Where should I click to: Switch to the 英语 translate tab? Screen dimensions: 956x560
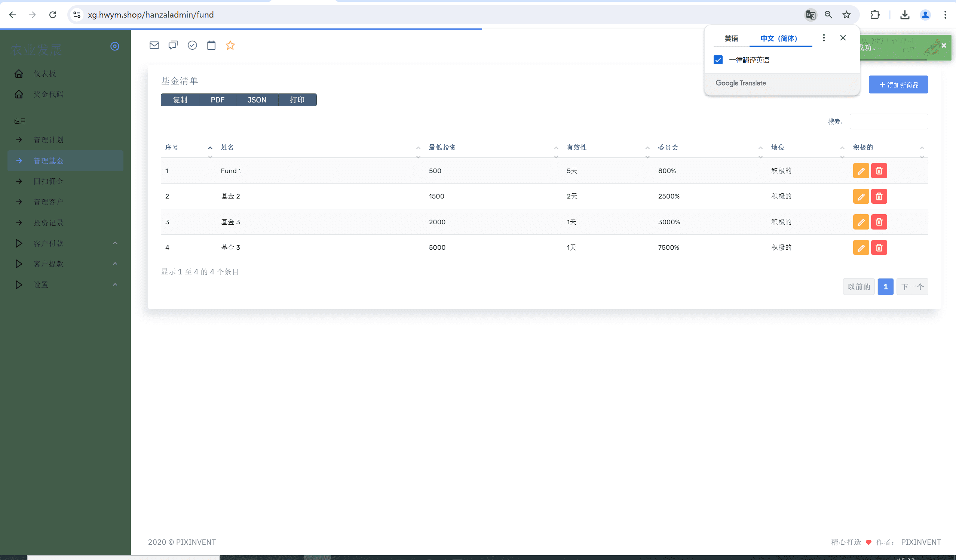click(x=731, y=38)
